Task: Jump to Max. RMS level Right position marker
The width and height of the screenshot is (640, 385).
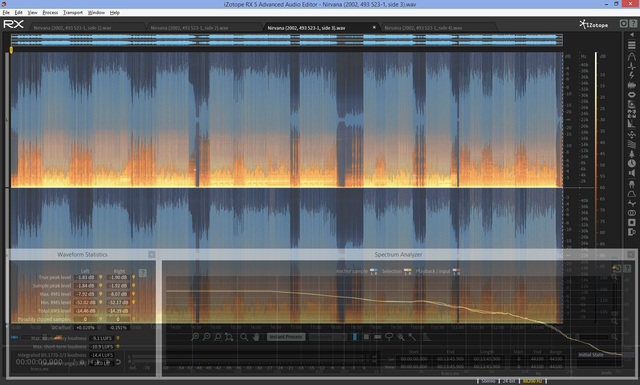Action: click(133, 294)
